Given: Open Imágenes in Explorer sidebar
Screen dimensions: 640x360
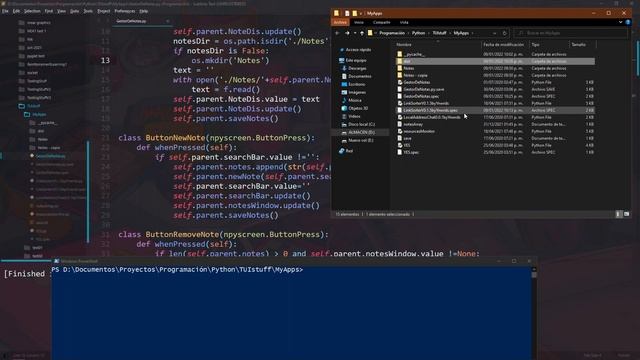Looking at the screenshot, I should click(353, 92).
